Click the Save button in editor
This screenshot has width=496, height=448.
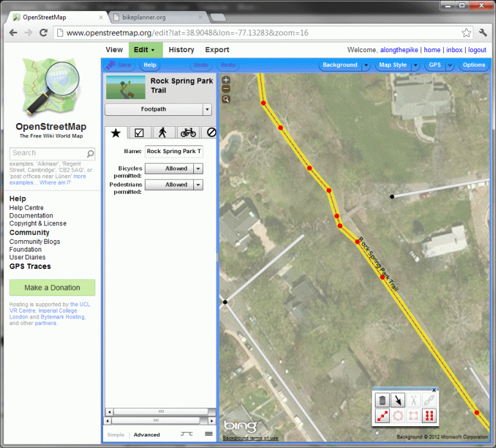coord(120,65)
